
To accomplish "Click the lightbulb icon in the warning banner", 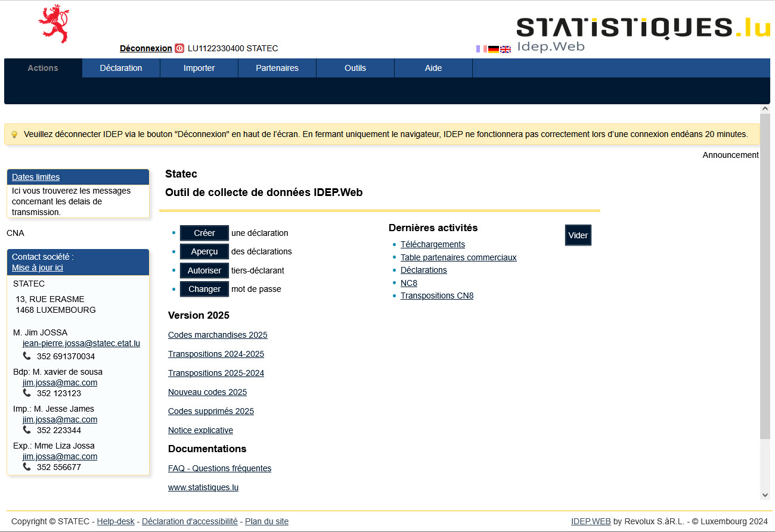I will 14,135.
